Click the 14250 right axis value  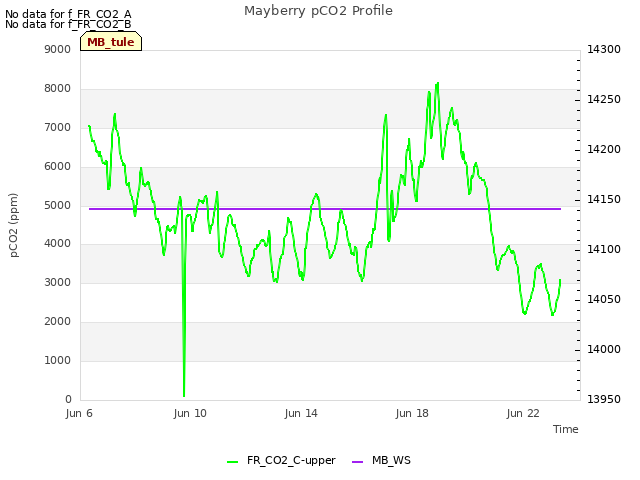[604, 100]
